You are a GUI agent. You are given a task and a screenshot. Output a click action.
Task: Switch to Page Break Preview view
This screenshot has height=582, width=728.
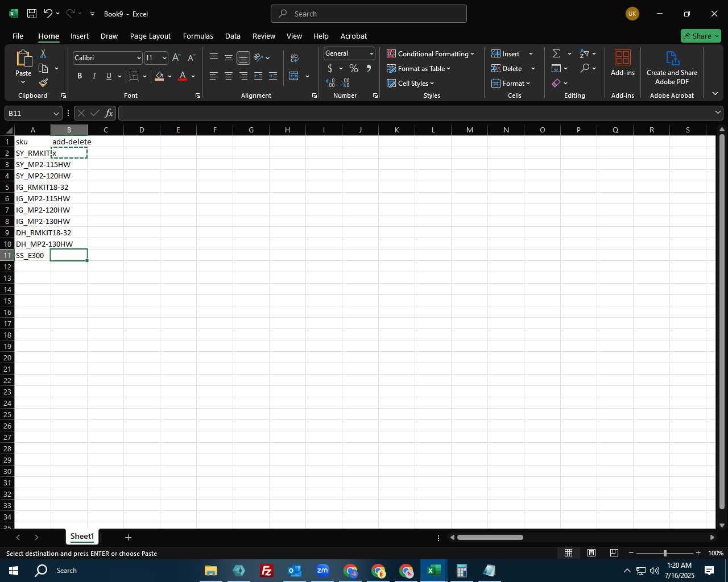614,553
